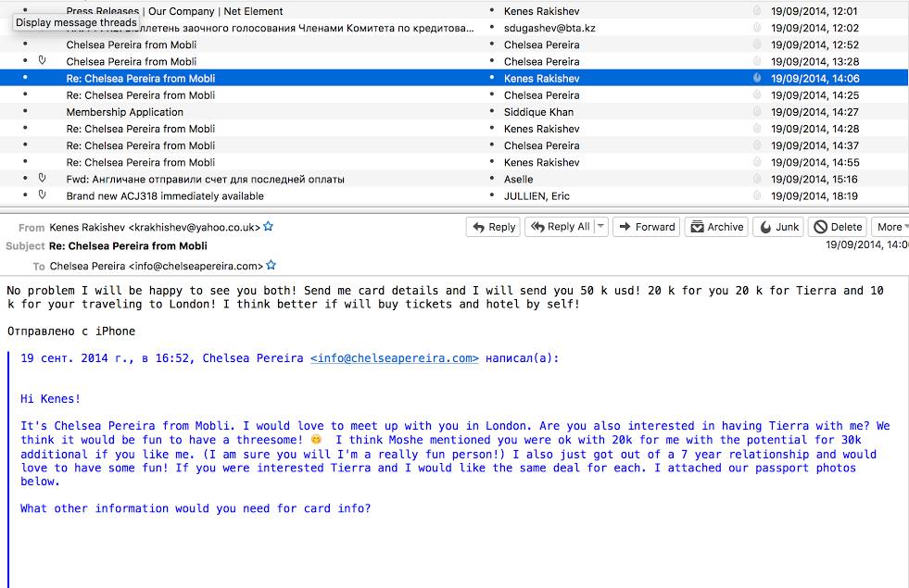Delete the currently open email
Viewport: 909px width, 588px height.
pyautogui.click(x=838, y=227)
